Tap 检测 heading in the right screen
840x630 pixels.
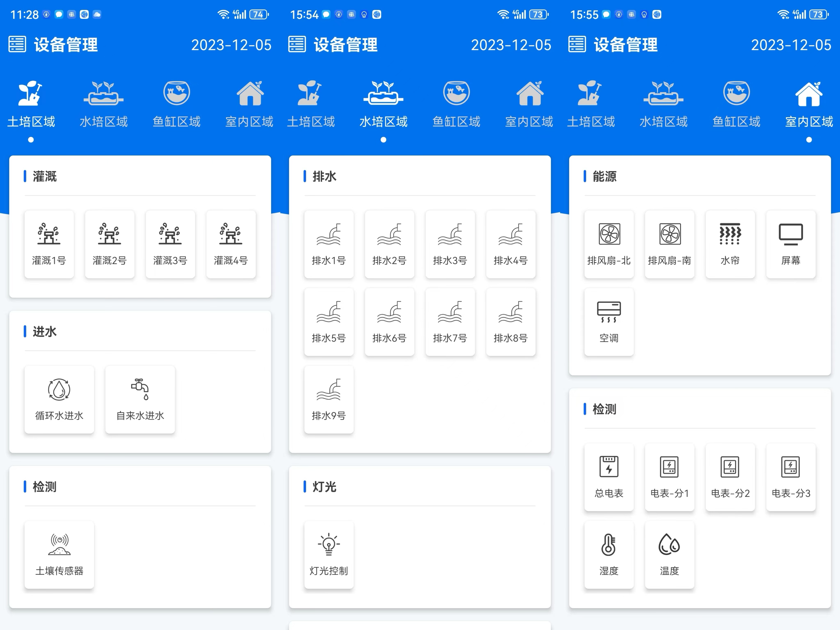pyautogui.click(x=605, y=409)
